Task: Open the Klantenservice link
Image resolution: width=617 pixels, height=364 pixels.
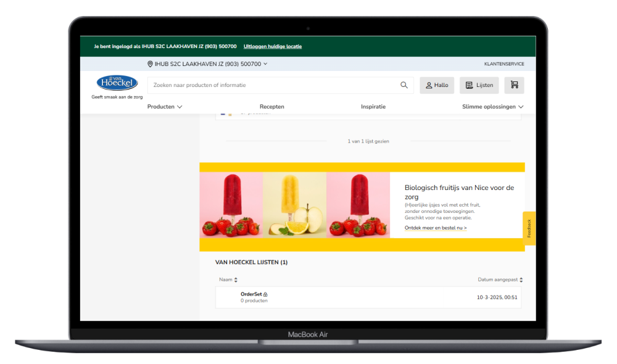Action: point(504,64)
